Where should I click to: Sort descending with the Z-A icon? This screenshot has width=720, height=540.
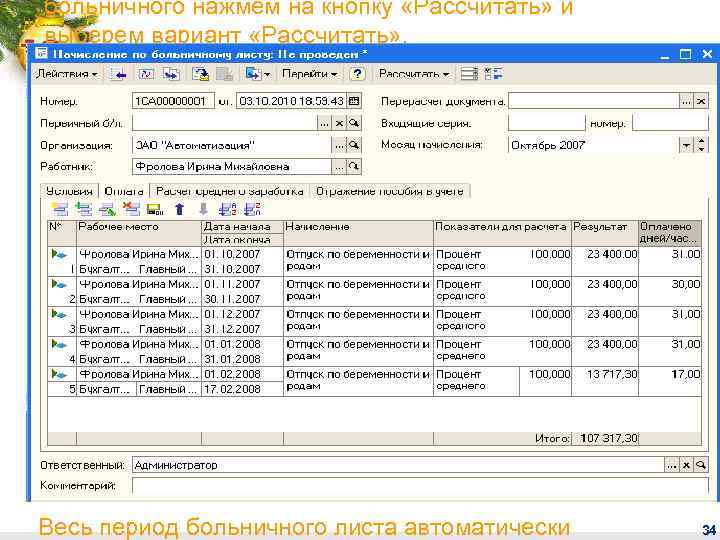coord(252,209)
